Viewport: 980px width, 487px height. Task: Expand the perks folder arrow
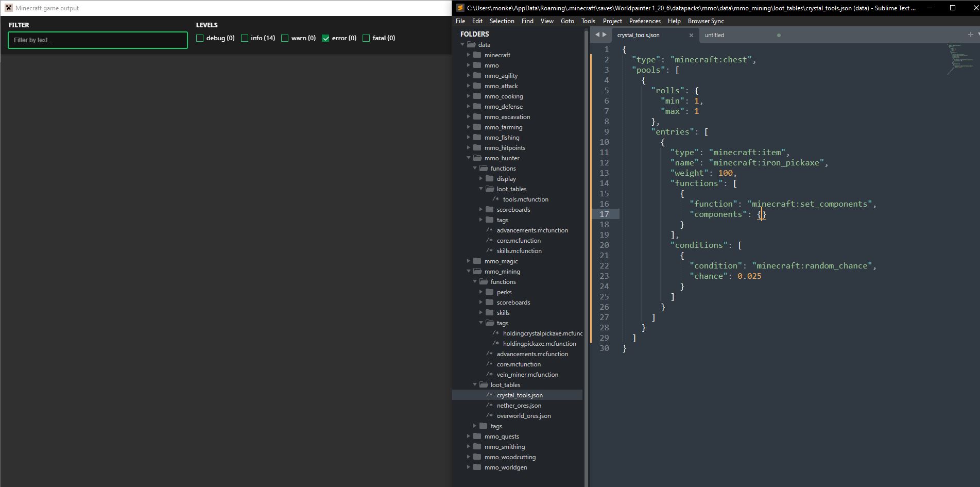pos(481,292)
